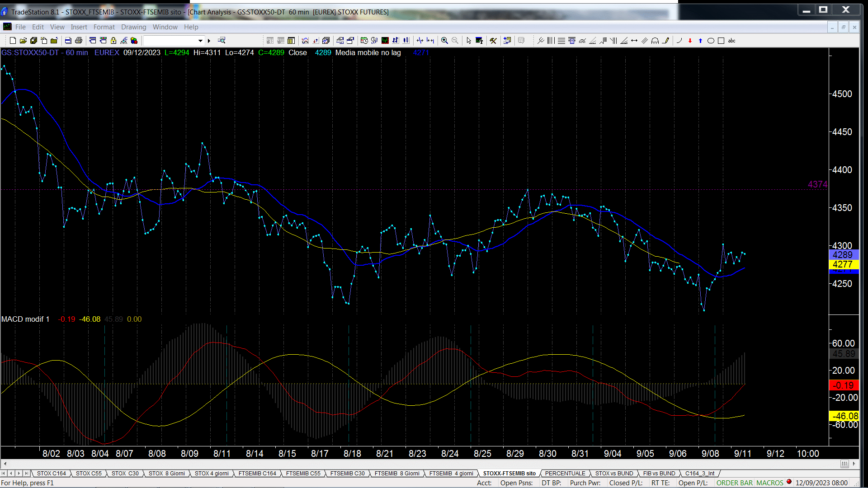This screenshot has width=868, height=488.
Task: Click the first-tab navigation arrow
Action: pyautogui.click(x=4, y=474)
